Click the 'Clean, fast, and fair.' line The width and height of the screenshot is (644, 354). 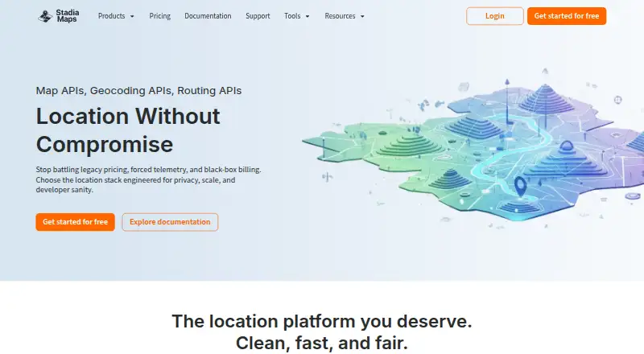pyautogui.click(x=322, y=343)
